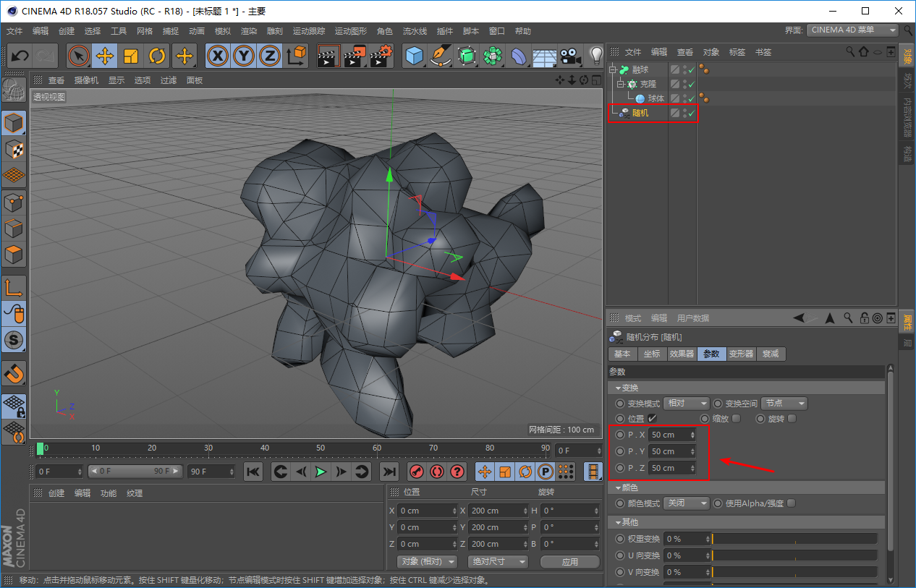Activate the Move tool in the top toolbar
Image resolution: width=916 pixels, height=588 pixels.
(105, 56)
